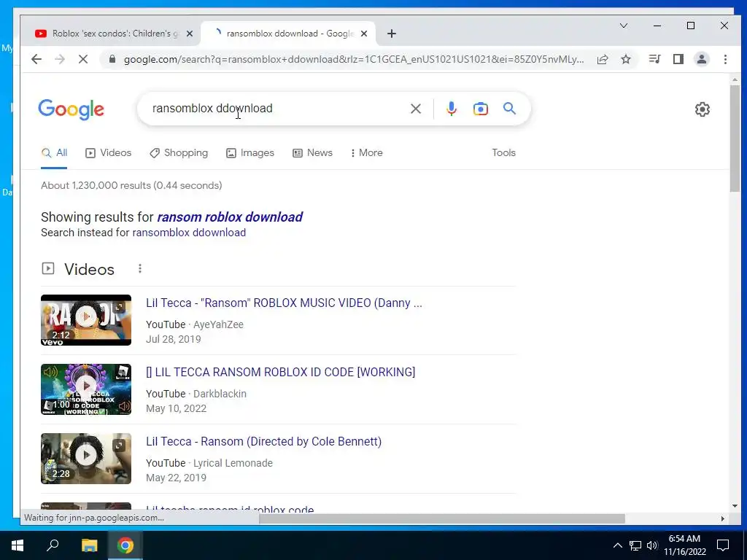Screen dimensions: 747x560
Task: Close the Roblox YouTube tab
Action: (190, 34)
